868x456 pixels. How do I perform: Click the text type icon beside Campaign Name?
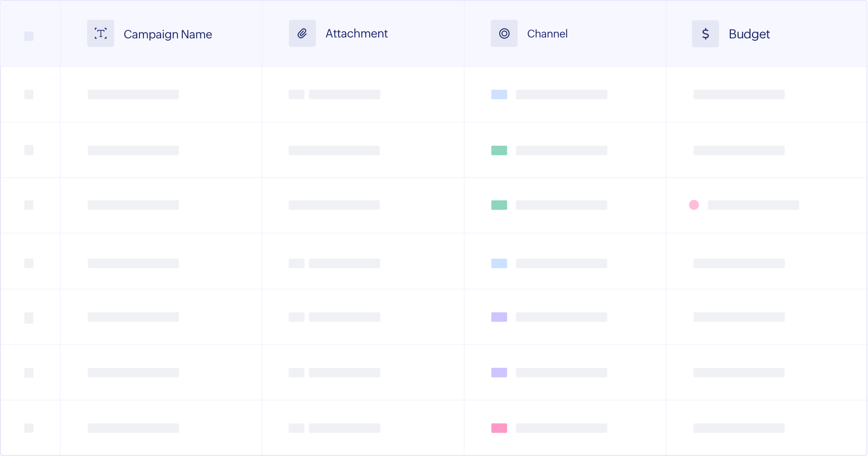pyautogui.click(x=100, y=33)
